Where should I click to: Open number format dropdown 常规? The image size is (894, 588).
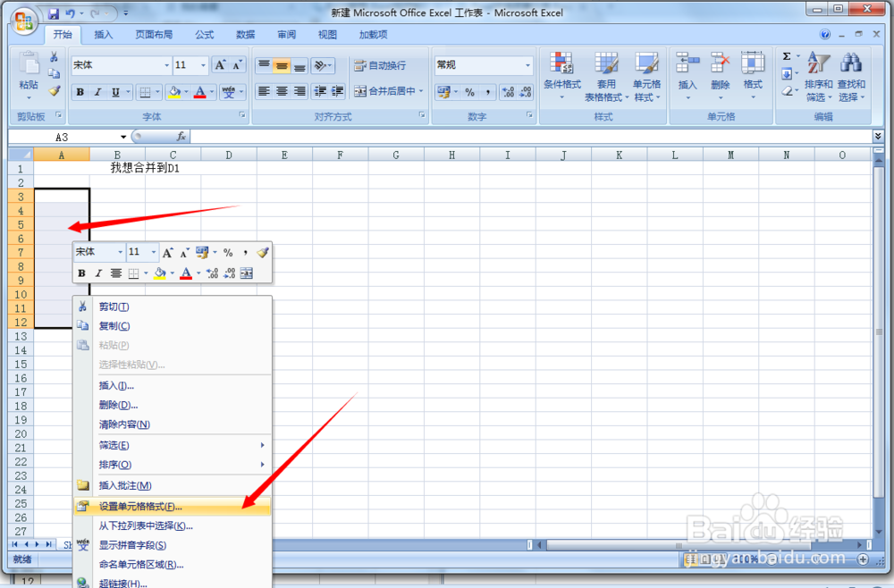(527, 65)
